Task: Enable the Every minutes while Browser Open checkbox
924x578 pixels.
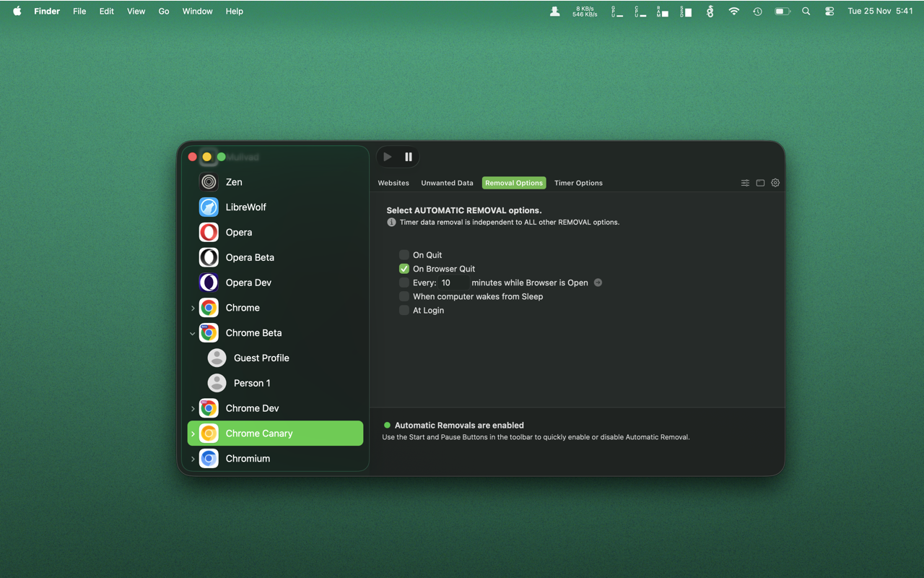Action: [404, 282]
